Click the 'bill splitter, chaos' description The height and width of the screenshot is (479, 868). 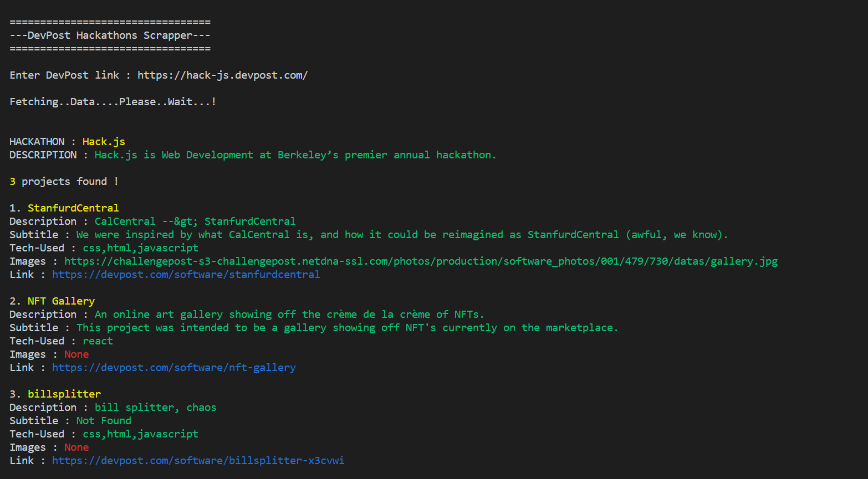click(156, 407)
